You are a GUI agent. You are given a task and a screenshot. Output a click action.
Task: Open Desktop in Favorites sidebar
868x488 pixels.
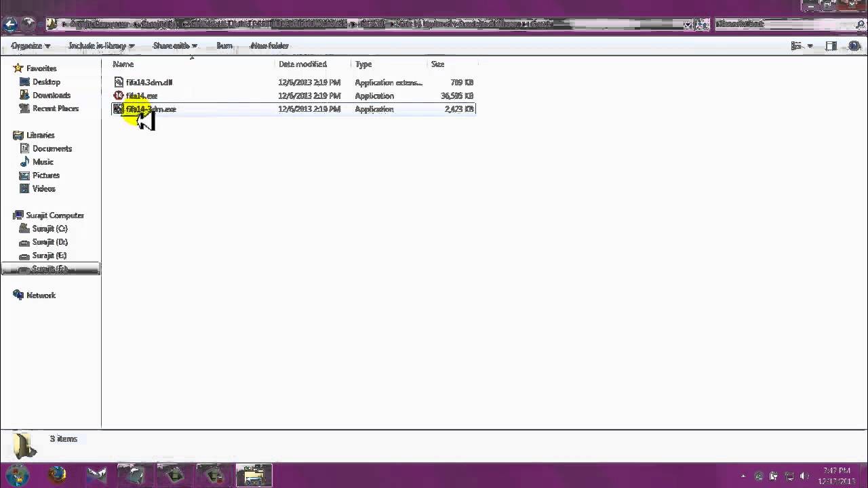[39, 81]
